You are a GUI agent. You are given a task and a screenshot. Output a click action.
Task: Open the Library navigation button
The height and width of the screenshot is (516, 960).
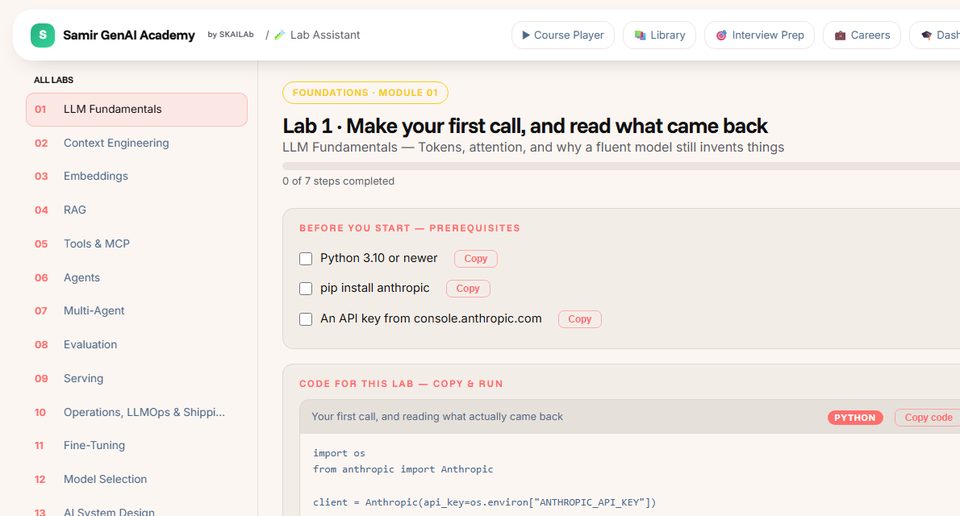(659, 36)
